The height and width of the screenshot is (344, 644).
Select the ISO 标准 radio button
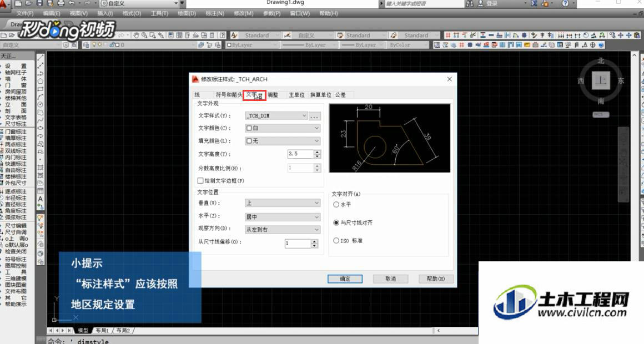point(336,241)
